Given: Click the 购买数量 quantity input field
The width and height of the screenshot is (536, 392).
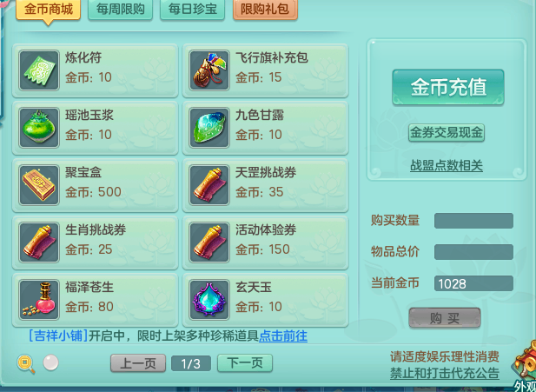Looking at the screenshot, I should 473,221.
